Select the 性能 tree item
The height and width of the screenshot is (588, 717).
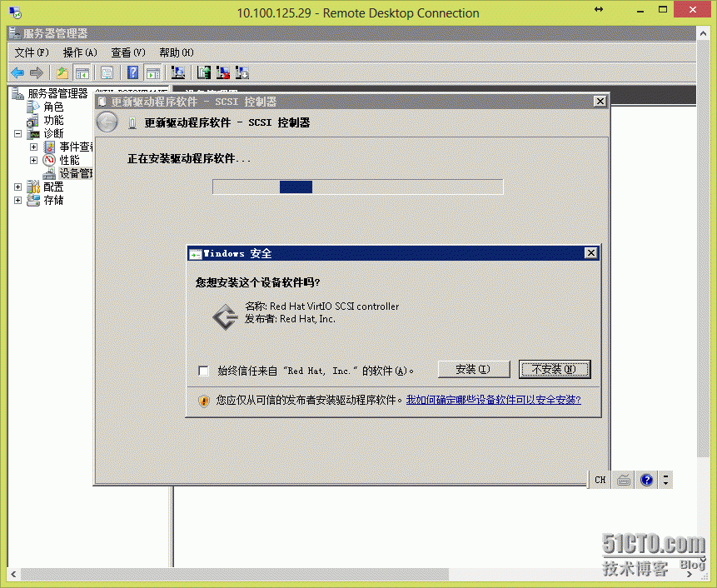(x=69, y=160)
